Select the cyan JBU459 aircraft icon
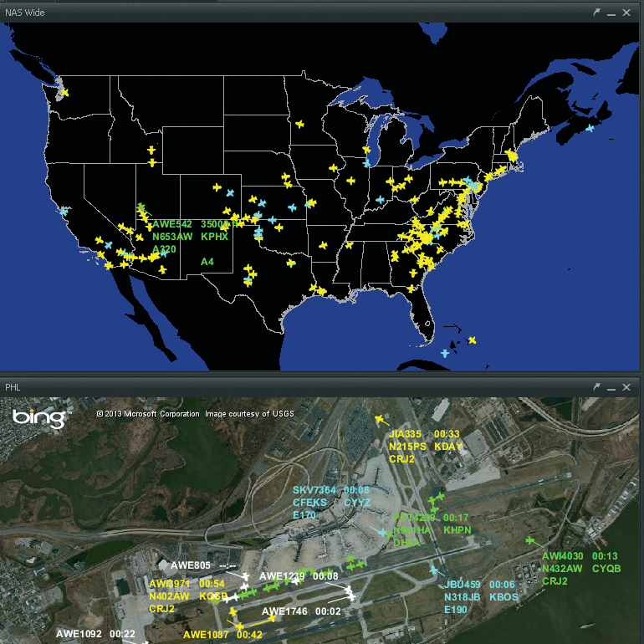The width and height of the screenshot is (644, 644). click(434, 570)
